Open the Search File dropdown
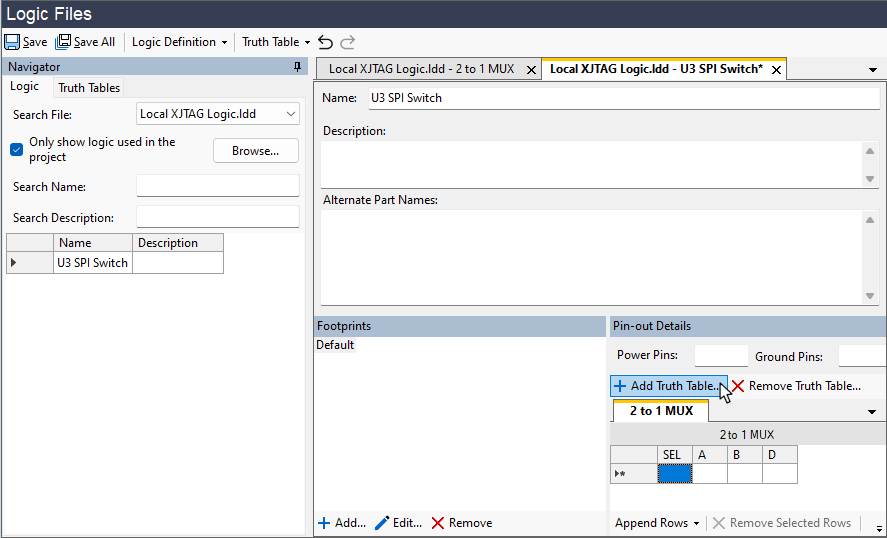Viewport: 887px width, 538px height. [x=291, y=114]
